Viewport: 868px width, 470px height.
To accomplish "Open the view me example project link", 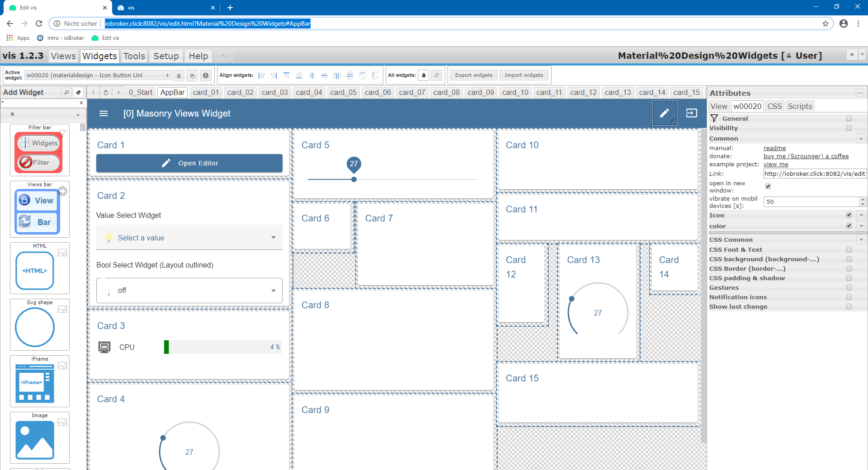I will (x=776, y=164).
